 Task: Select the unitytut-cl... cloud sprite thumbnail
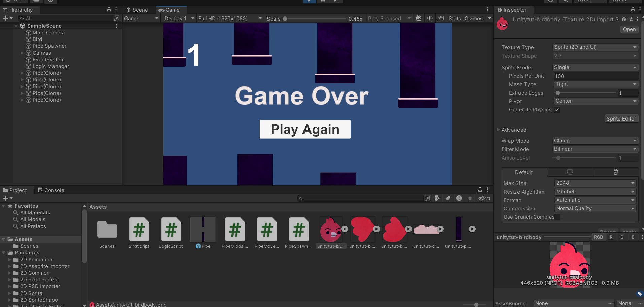tap(426, 230)
